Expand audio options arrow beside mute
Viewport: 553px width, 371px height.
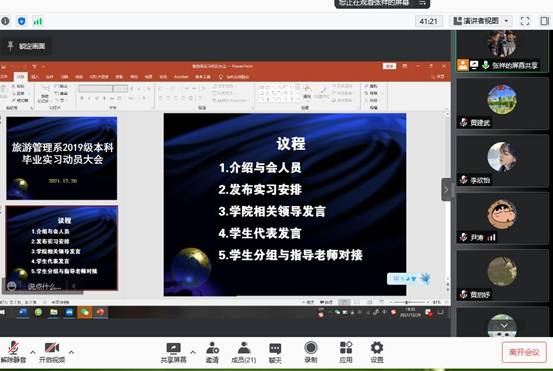coord(33,352)
